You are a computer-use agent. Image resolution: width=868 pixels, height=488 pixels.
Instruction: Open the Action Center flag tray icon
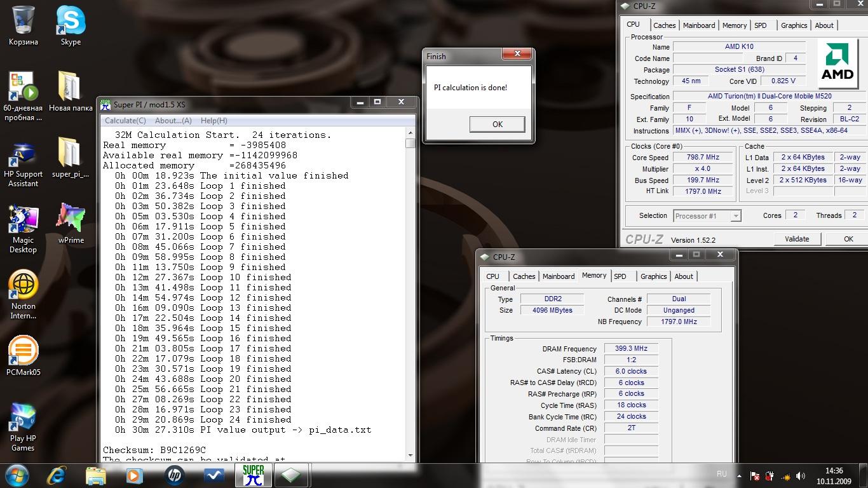(756, 476)
